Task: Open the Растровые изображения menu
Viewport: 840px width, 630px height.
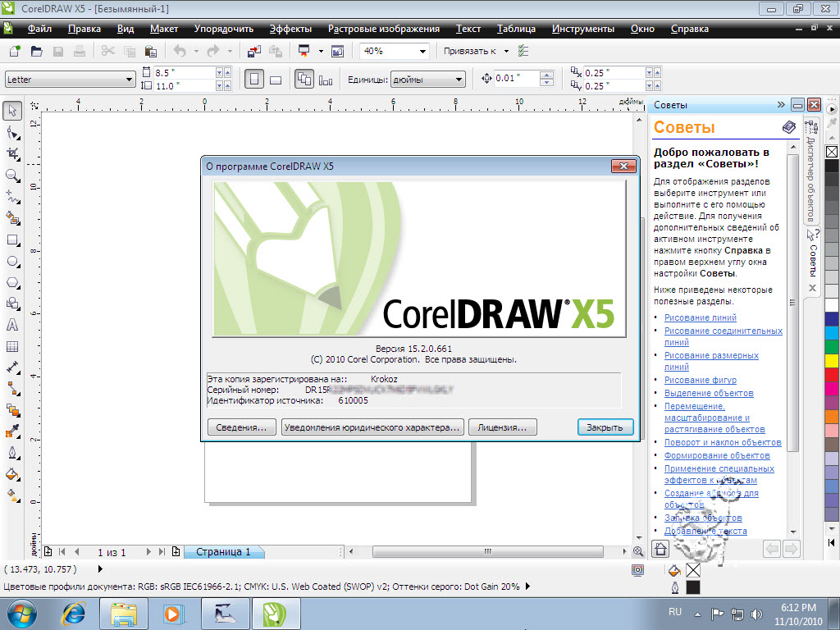Action: 384,29
